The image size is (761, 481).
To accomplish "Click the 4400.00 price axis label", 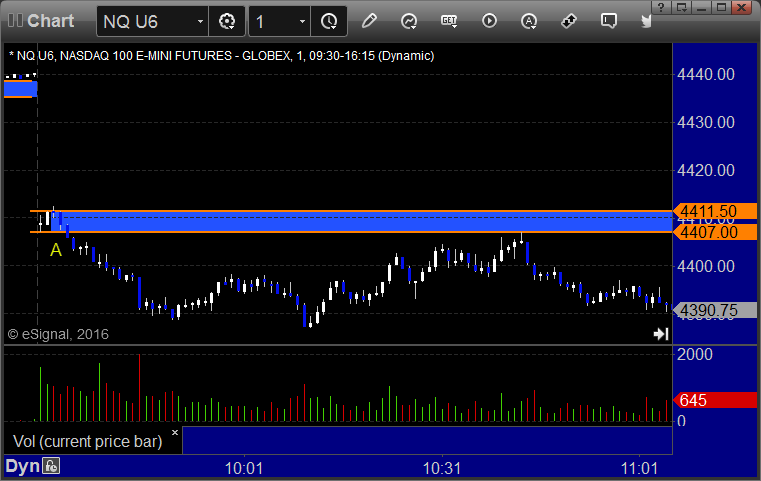I will [706, 266].
